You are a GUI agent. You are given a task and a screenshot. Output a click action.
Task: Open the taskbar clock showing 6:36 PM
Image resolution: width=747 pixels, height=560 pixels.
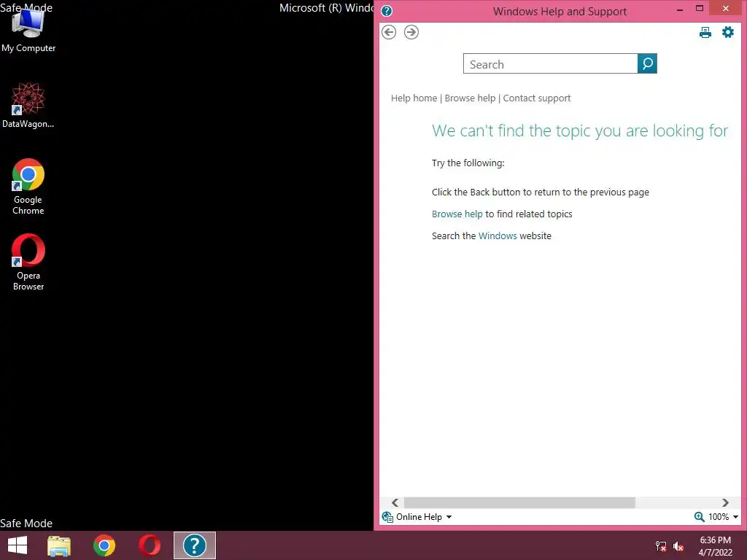coord(715,546)
